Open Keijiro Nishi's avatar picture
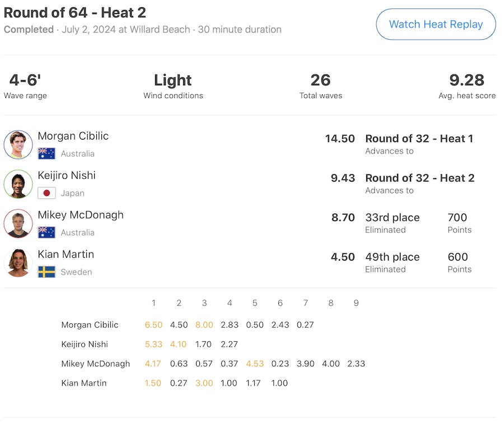The image size is (504, 423). (x=18, y=184)
